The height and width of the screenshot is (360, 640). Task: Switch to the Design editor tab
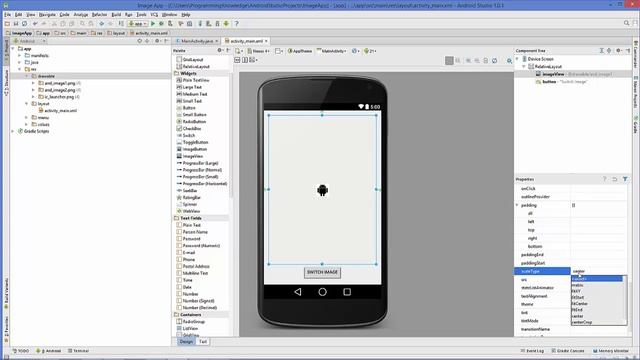coord(186,342)
